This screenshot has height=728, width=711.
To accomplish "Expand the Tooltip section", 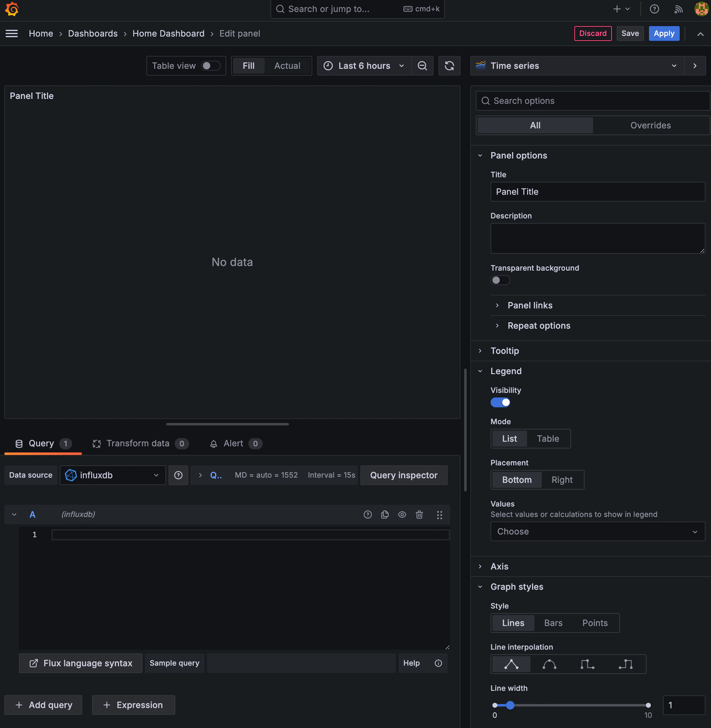I will (x=504, y=350).
